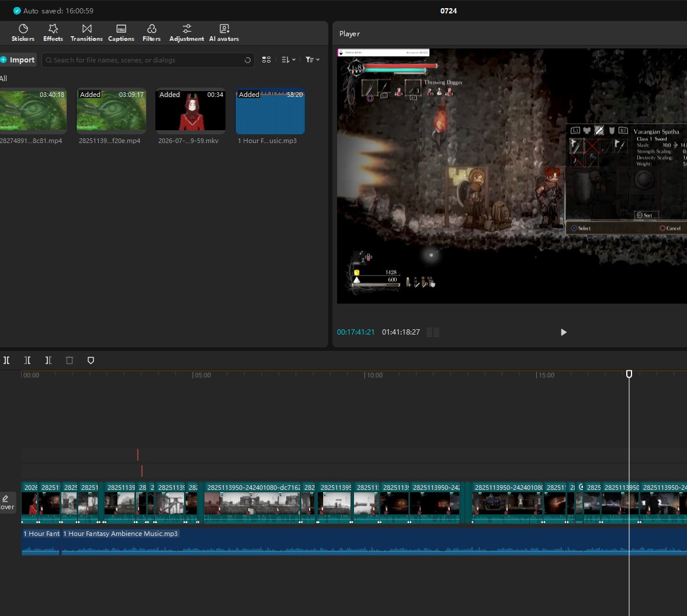This screenshot has height=616, width=687.
Task: Select the All media tab
Action: [x=4, y=78]
